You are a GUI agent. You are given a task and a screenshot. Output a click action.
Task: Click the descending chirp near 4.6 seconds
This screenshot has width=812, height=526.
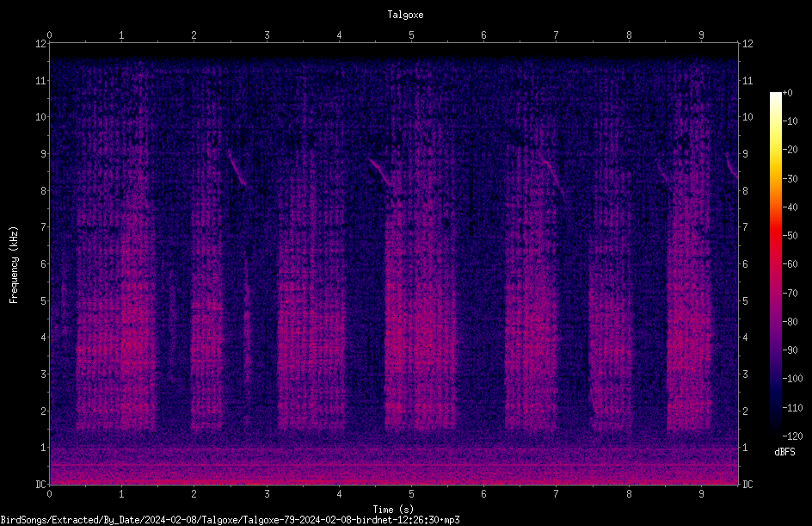coord(379,171)
